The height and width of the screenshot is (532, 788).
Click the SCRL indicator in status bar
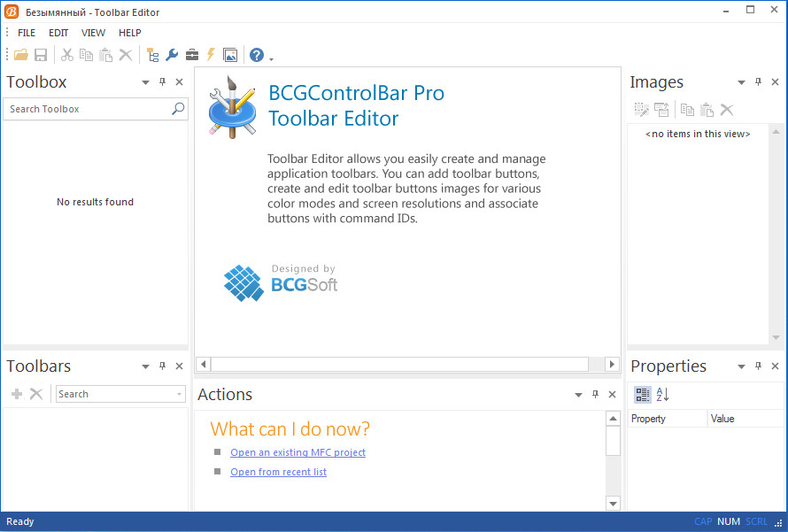pos(756,521)
